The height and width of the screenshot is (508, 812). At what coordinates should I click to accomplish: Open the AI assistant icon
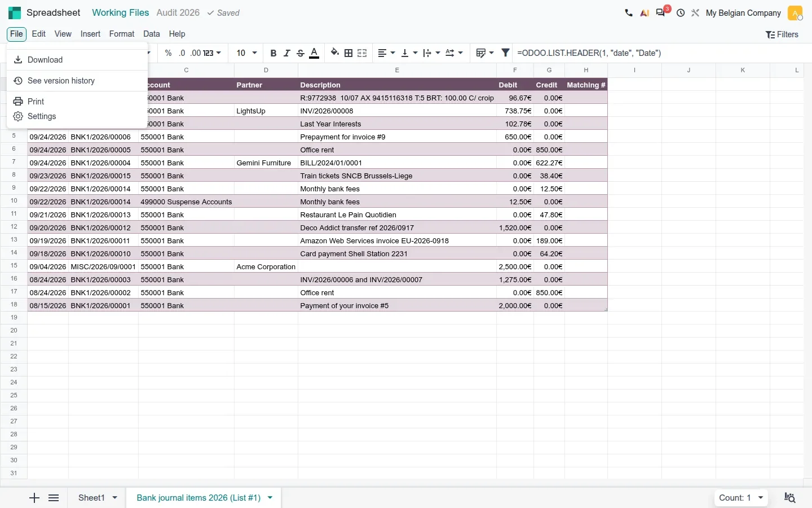point(645,13)
